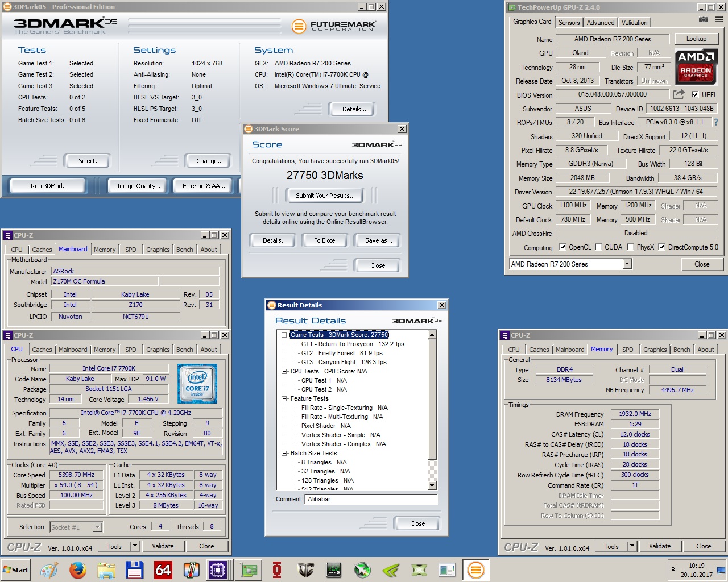Open the Windows Start button
This screenshot has height=582, width=728.
(16, 570)
